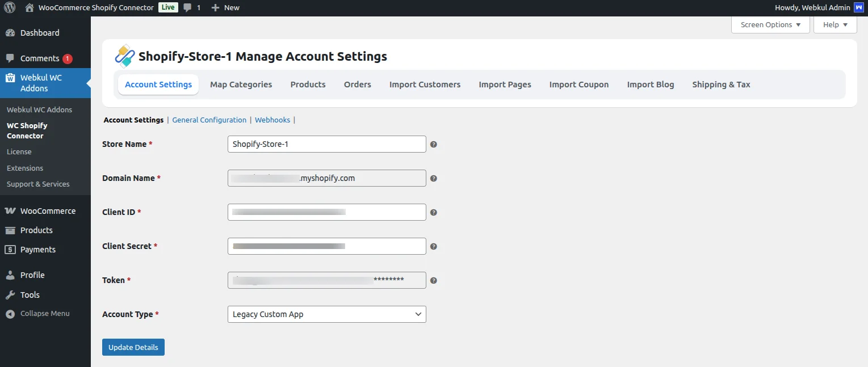Click into the Store Name field
This screenshot has width=868, height=367.
(x=326, y=144)
